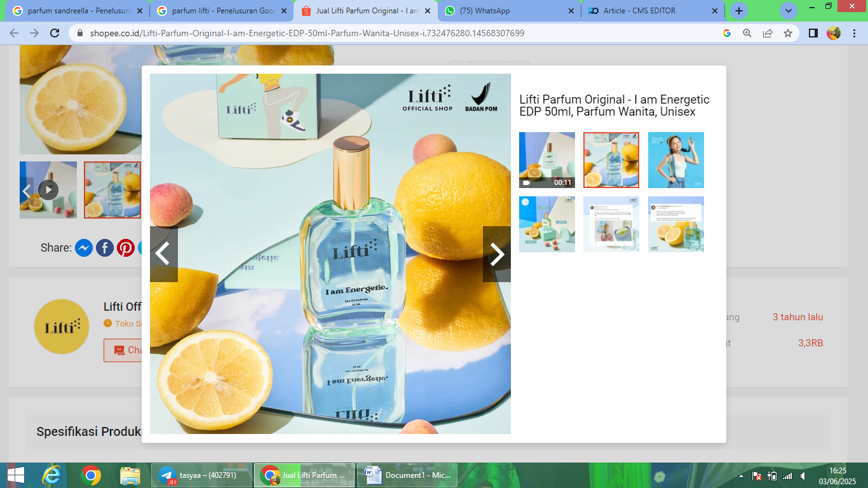Image resolution: width=868 pixels, height=488 pixels.
Task: Check the battery power icon in the tray
Action: pos(772,476)
